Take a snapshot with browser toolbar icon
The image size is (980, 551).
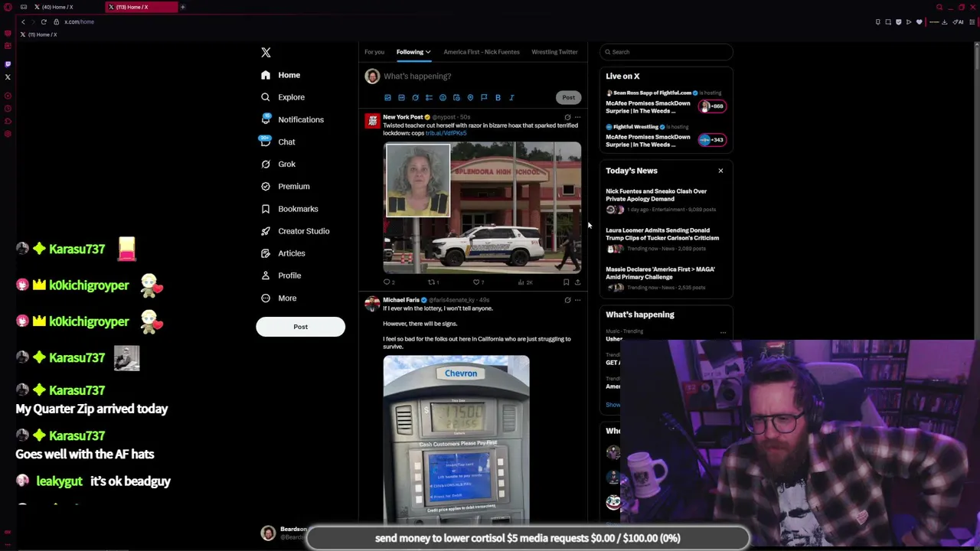pyautogui.click(x=888, y=22)
